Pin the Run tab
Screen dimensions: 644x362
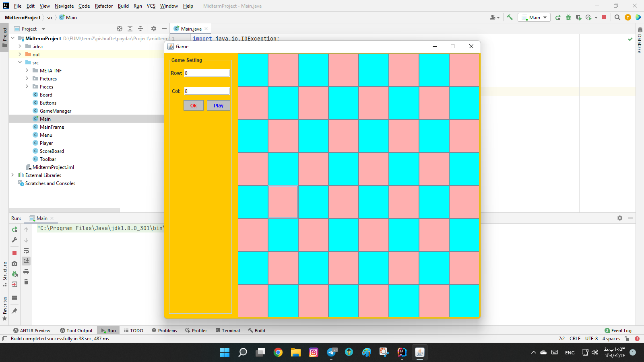(14, 311)
